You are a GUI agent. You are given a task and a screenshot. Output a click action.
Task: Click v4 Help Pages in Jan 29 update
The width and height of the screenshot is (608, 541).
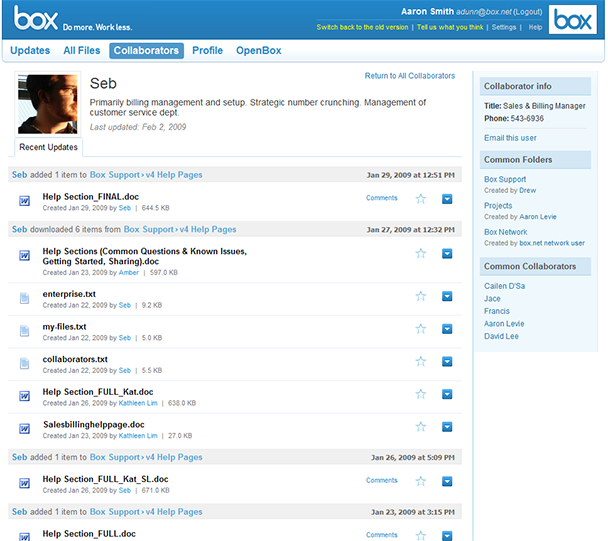point(174,175)
